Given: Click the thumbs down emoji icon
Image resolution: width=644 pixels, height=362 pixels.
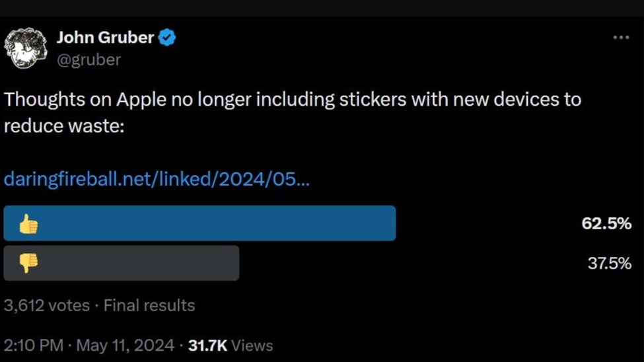Looking at the screenshot, I should click(x=28, y=263).
